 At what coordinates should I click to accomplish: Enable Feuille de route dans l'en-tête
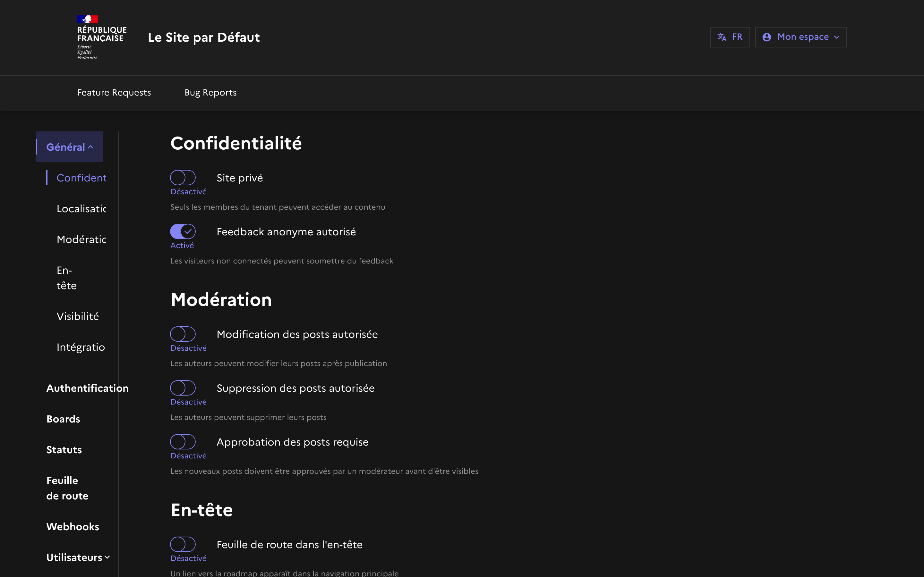(x=183, y=544)
